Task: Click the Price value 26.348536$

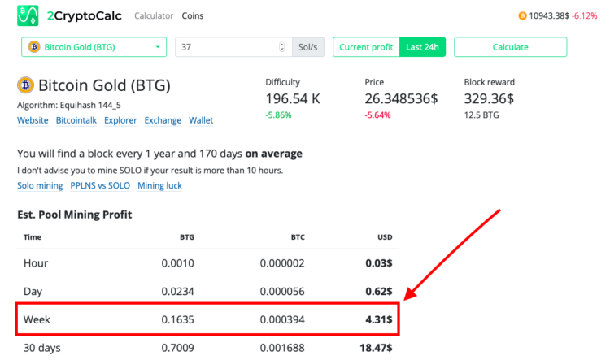Action: tap(401, 98)
